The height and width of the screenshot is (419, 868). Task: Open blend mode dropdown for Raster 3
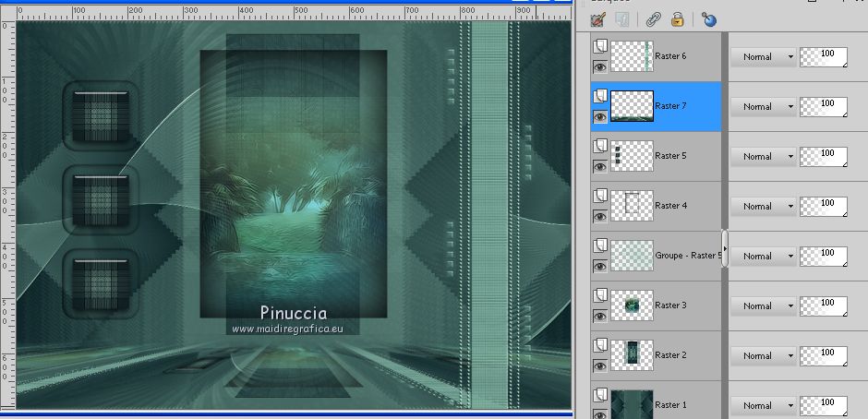[x=764, y=305]
